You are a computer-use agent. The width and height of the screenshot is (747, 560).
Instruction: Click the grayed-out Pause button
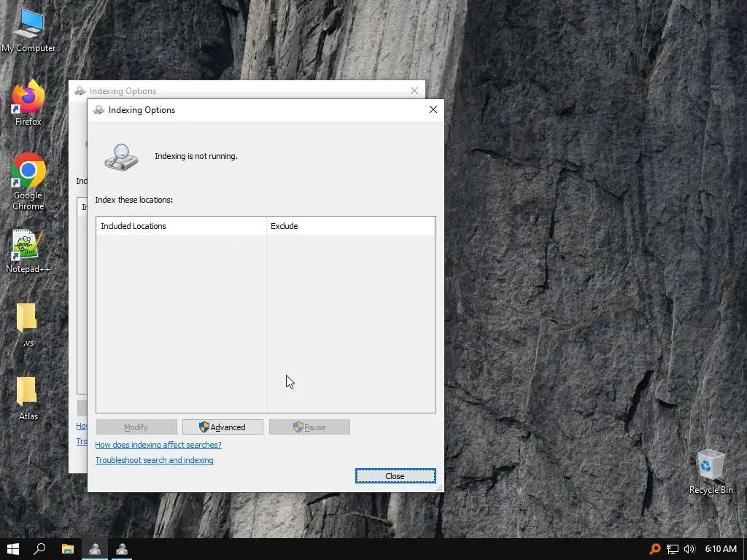[309, 427]
